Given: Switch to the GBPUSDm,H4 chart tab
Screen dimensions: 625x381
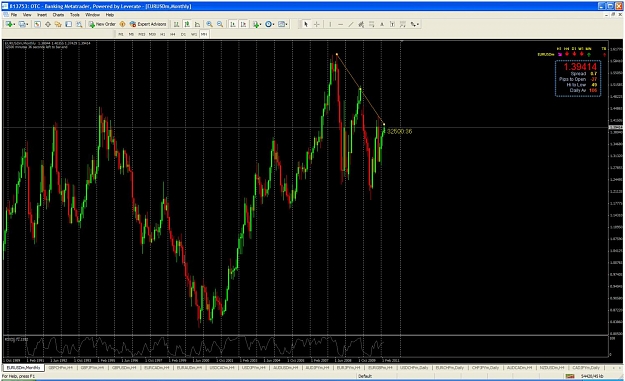Looking at the screenshot, I should tap(125, 368).
